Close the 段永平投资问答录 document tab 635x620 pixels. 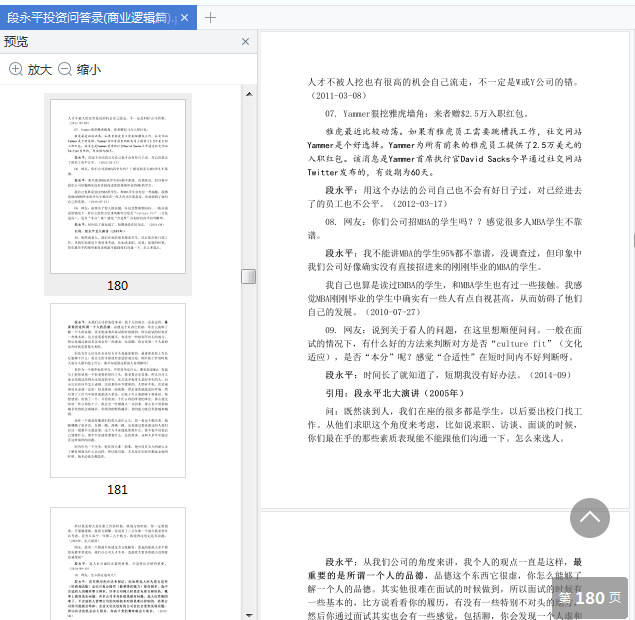[185, 17]
